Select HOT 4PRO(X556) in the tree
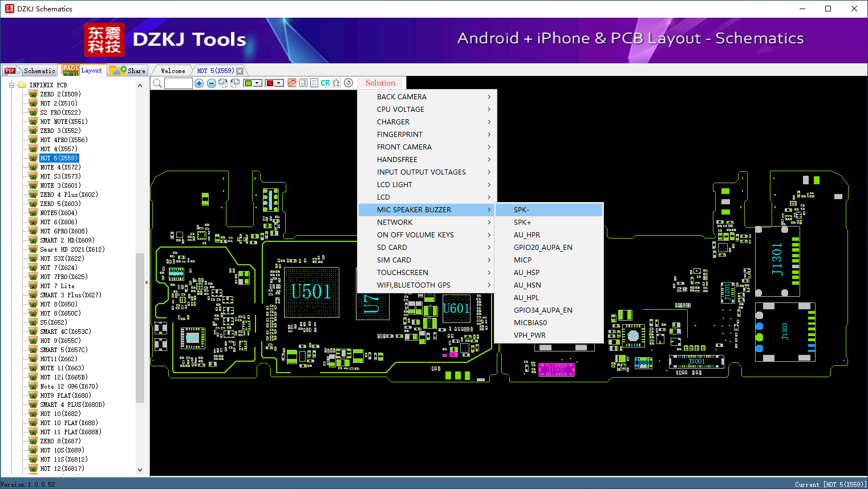Viewport: 868px width, 489px height. click(64, 140)
